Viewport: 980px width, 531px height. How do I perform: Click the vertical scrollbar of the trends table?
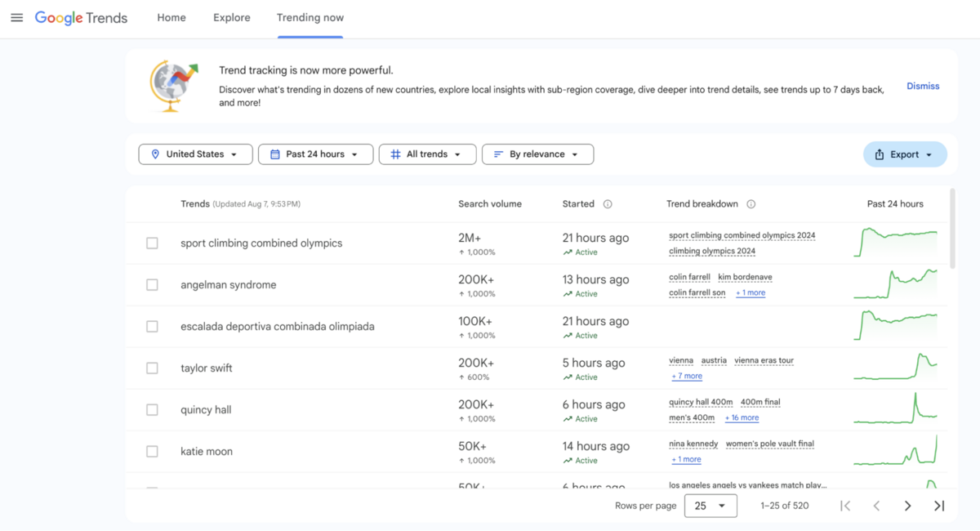click(x=951, y=229)
